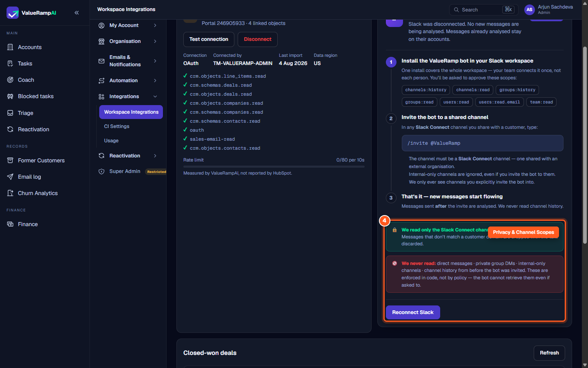The height and width of the screenshot is (368, 588).
Task: Click the channels:history scope chip
Action: pyautogui.click(x=426, y=90)
